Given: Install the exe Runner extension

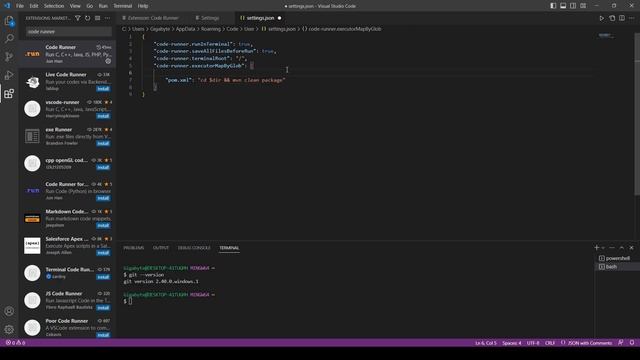Looking at the screenshot, I should [x=103, y=143].
